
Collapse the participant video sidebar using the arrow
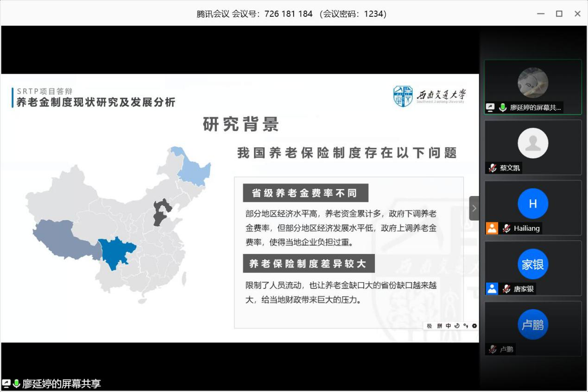474,208
